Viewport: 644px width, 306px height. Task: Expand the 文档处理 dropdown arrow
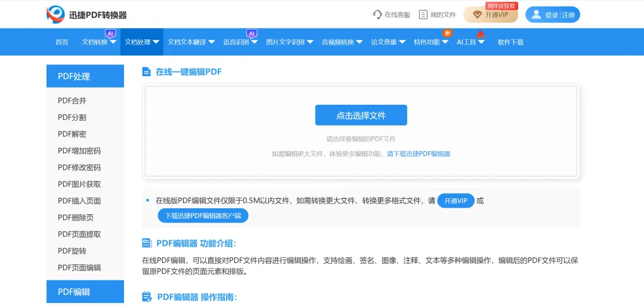click(x=156, y=42)
